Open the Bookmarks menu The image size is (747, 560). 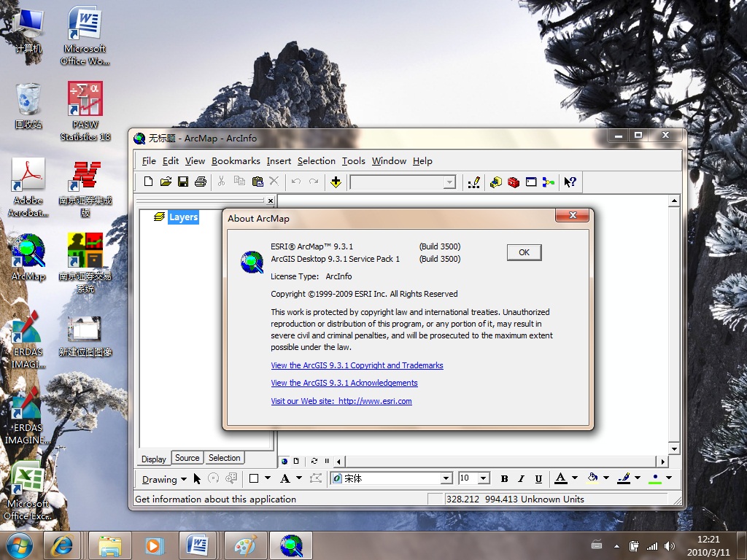tap(236, 161)
